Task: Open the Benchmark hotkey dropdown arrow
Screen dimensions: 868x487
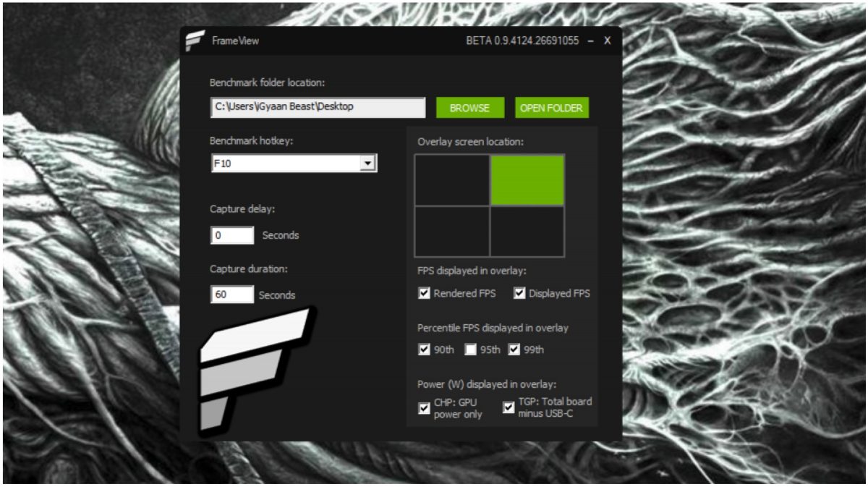Action: 368,164
